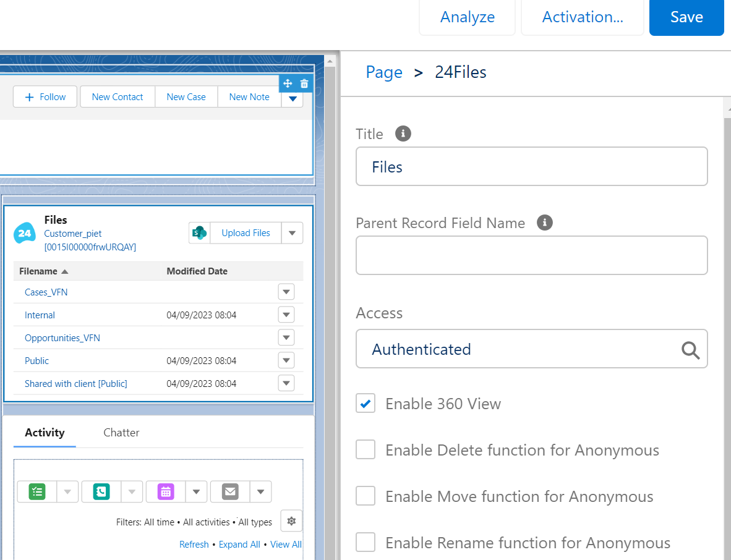This screenshot has width=731, height=560.
Task: Uncheck the Enable 360 View checkbox
Action: [365, 404]
